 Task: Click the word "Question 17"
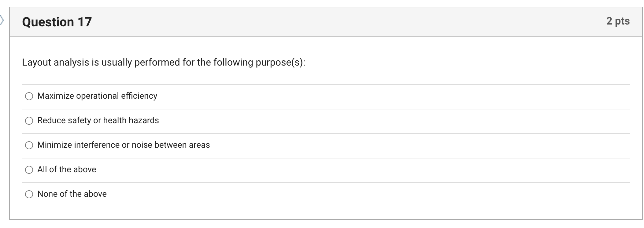coord(57,21)
